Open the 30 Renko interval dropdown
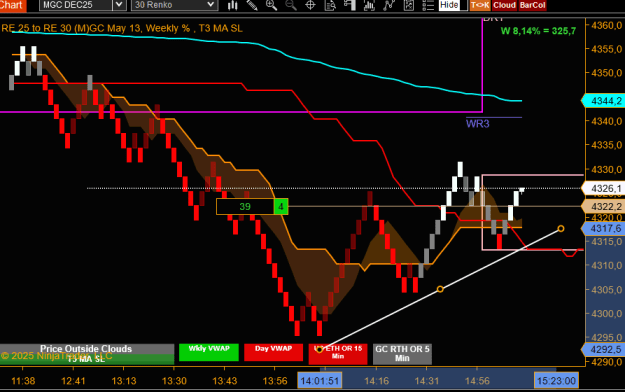The width and height of the screenshot is (625, 392). point(175,5)
